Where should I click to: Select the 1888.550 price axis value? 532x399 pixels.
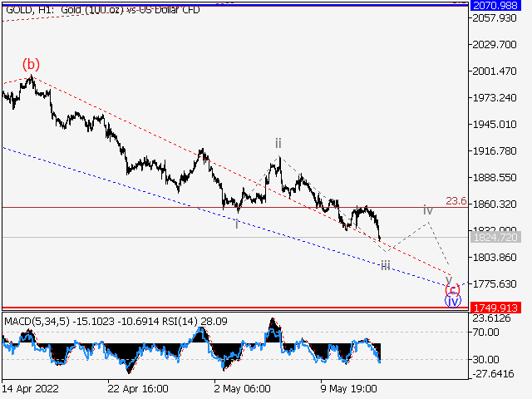495,178
